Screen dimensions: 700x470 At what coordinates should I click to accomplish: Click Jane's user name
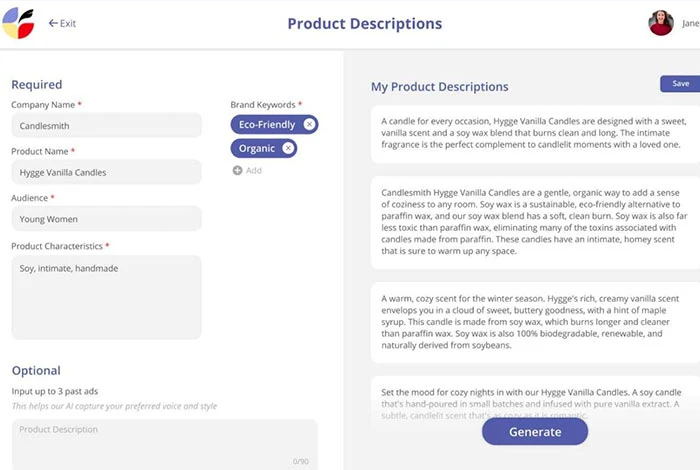pos(691,23)
